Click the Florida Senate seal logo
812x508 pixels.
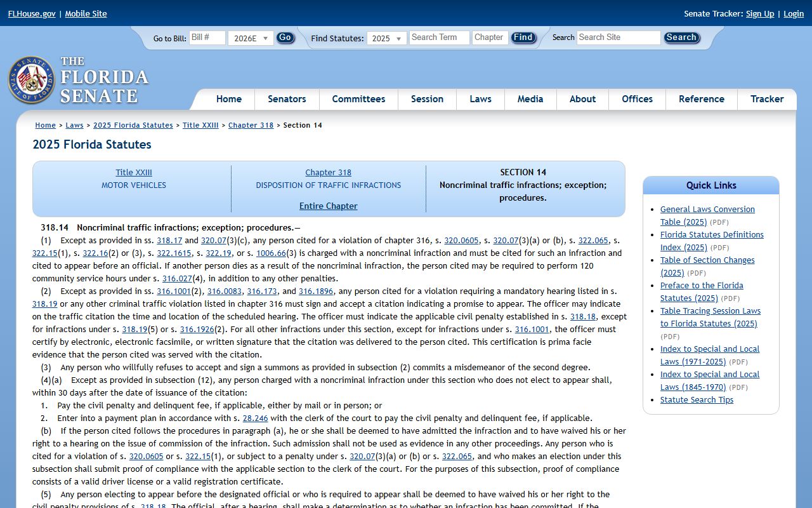pyautogui.click(x=31, y=80)
